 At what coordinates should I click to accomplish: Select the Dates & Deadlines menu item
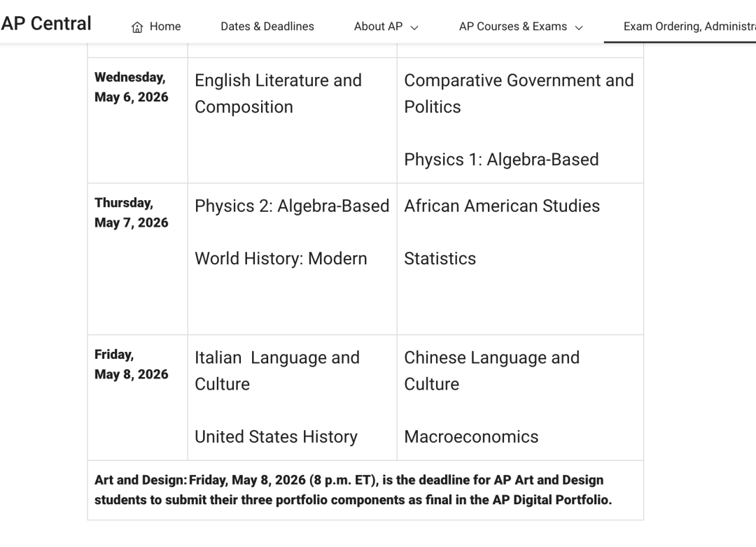coord(267,27)
